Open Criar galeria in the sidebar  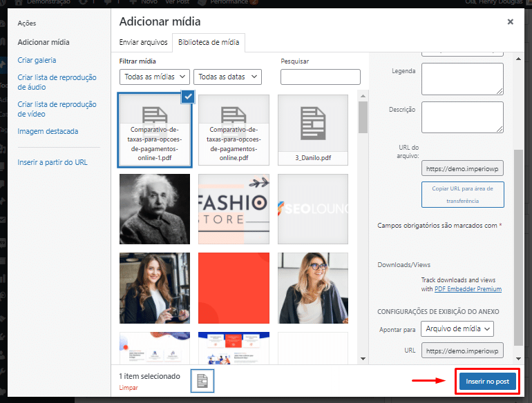point(37,60)
